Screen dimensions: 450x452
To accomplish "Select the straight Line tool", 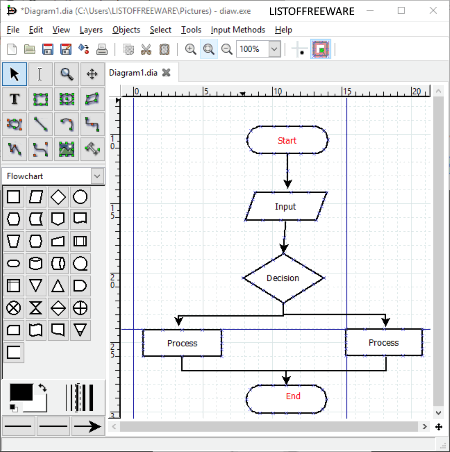I will [40, 124].
